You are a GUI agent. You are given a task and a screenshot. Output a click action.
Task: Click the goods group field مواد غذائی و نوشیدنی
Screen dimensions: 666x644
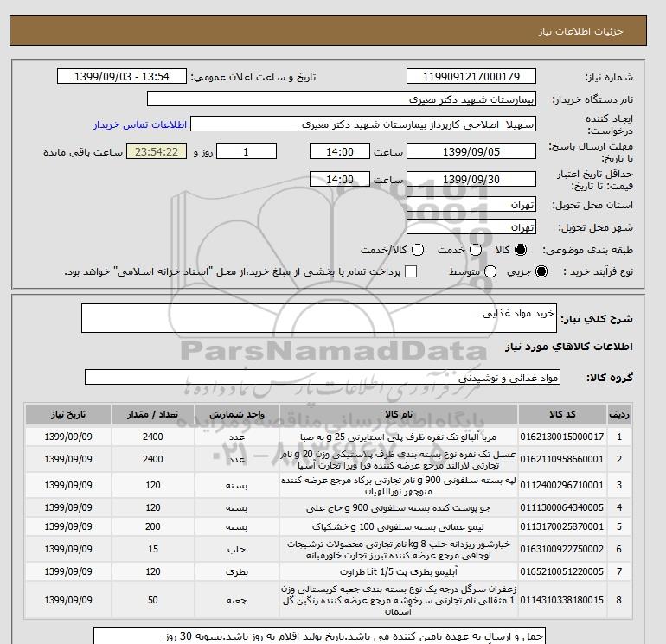coord(323,377)
